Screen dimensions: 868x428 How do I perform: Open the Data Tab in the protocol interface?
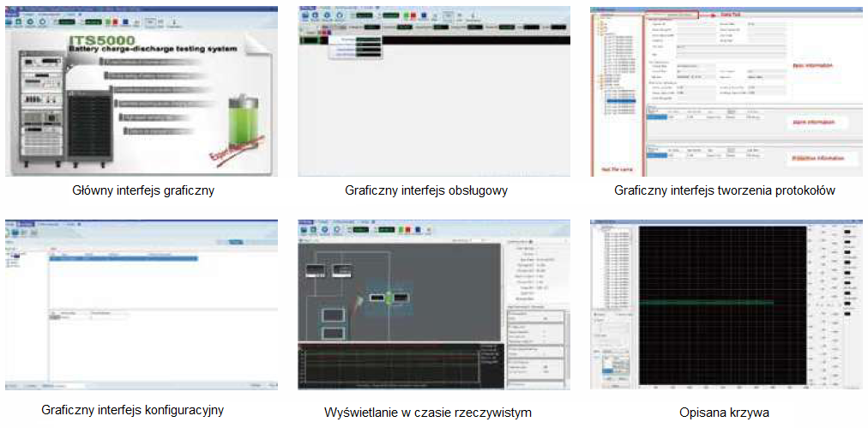click(x=672, y=15)
